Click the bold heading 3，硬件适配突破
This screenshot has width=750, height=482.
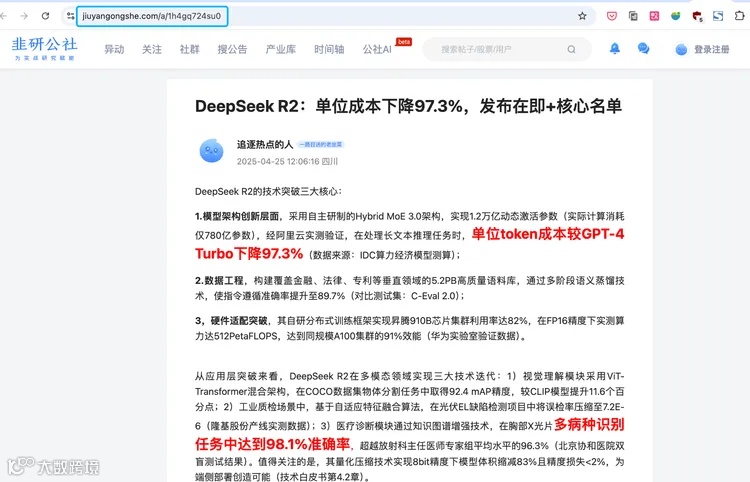(231, 320)
